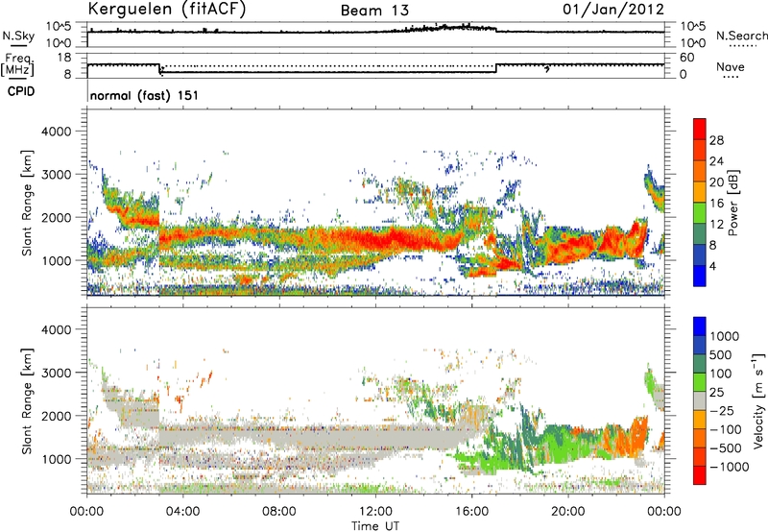768x532 pixels.
Task: Click the "Kerguelen (fitACF)" title
Action: click(x=166, y=10)
